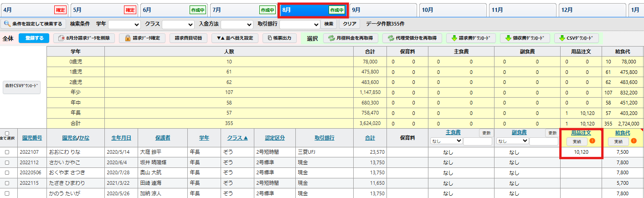Sort by 学年 column header link
Image resolution: width=644 pixels, height=198 pixels.
[204, 138]
